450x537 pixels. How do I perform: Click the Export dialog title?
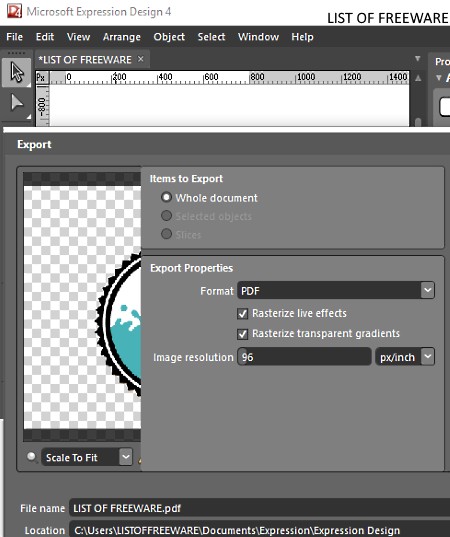(x=34, y=144)
